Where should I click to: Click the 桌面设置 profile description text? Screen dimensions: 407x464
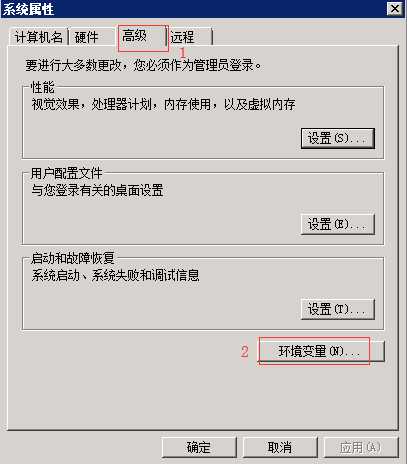[97, 190]
